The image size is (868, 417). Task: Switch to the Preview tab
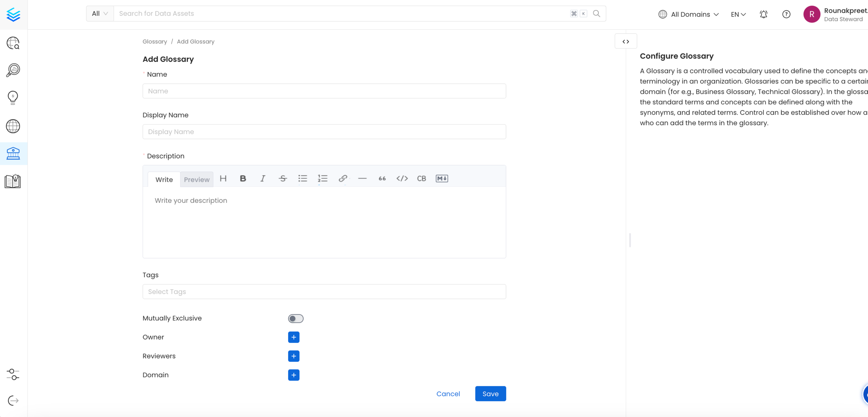click(197, 180)
